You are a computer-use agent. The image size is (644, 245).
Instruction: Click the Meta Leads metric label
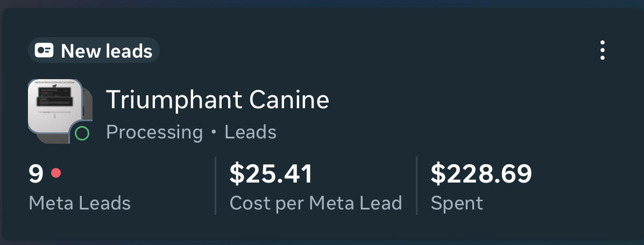80,203
